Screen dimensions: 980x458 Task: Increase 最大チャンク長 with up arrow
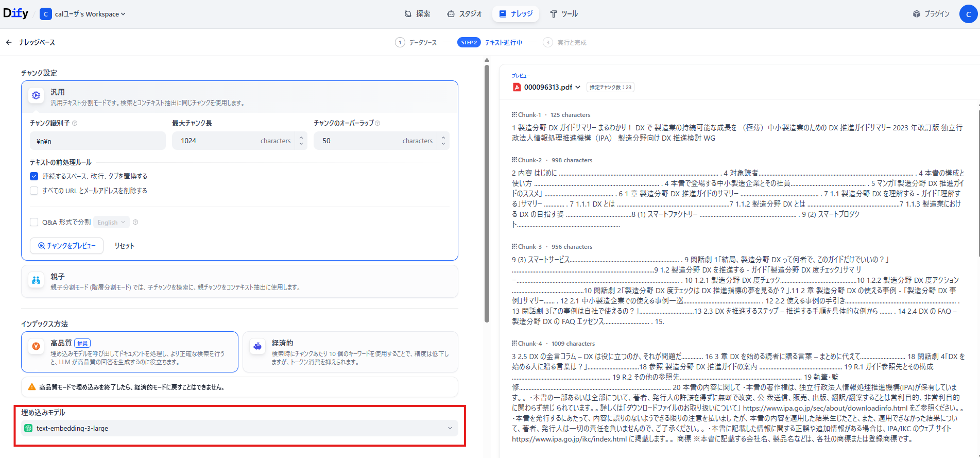click(301, 137)
